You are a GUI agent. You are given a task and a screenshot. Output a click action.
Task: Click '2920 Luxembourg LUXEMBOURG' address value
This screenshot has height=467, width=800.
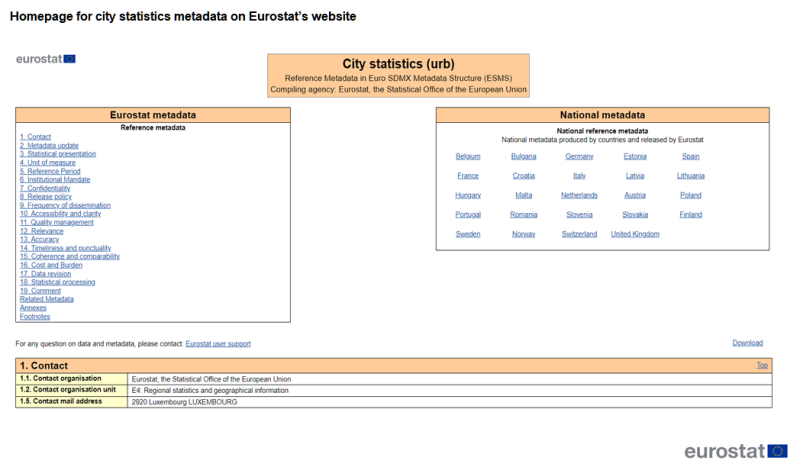pyautogui.click(x=184, y=402)
